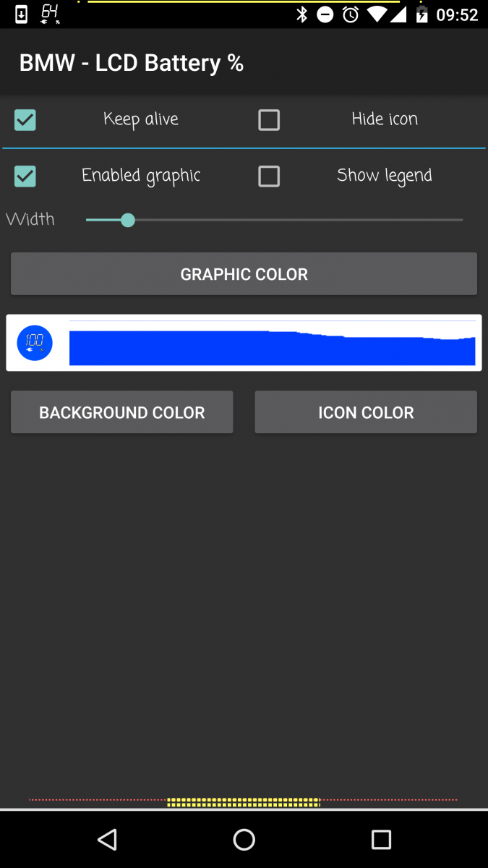Tap the blue circular 100% battery icon
488x868 pixels.
point(35,343)
